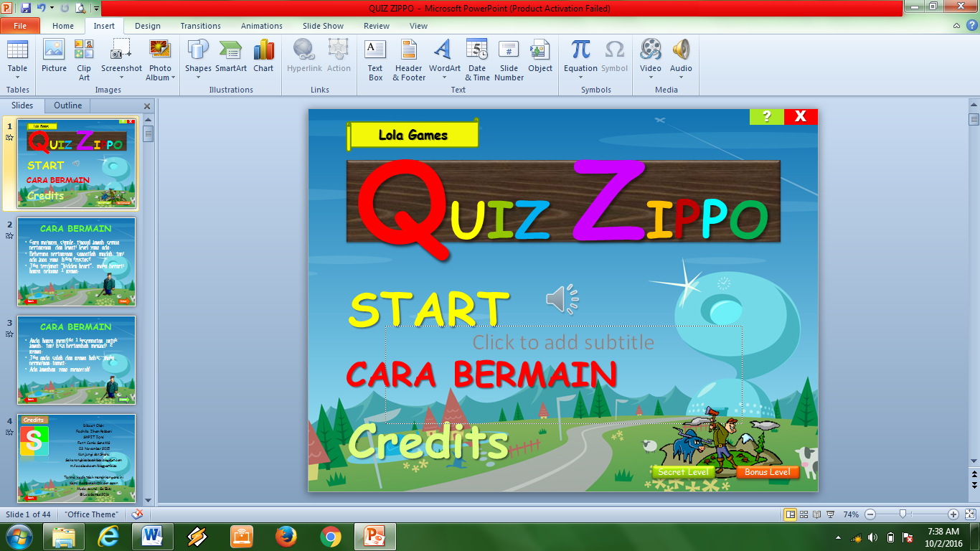The height and width of the screenshot is (551, 980).
Task: Select slide 2 thumbnail
Action: pos(76,262)
